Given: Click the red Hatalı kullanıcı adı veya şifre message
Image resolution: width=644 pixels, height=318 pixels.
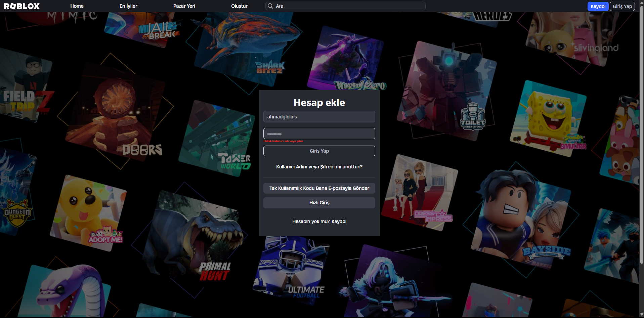Looking at the screenshot, I should pos(284,141).
